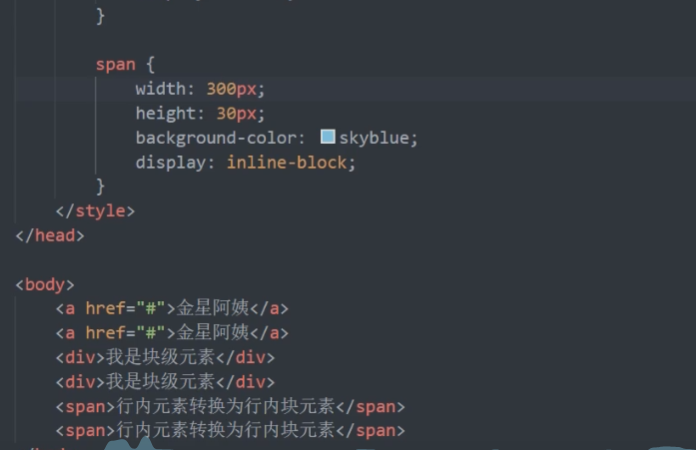Click the 'skyblue' value text
Viewport: 696px width, 450px height.
(374, 138)
